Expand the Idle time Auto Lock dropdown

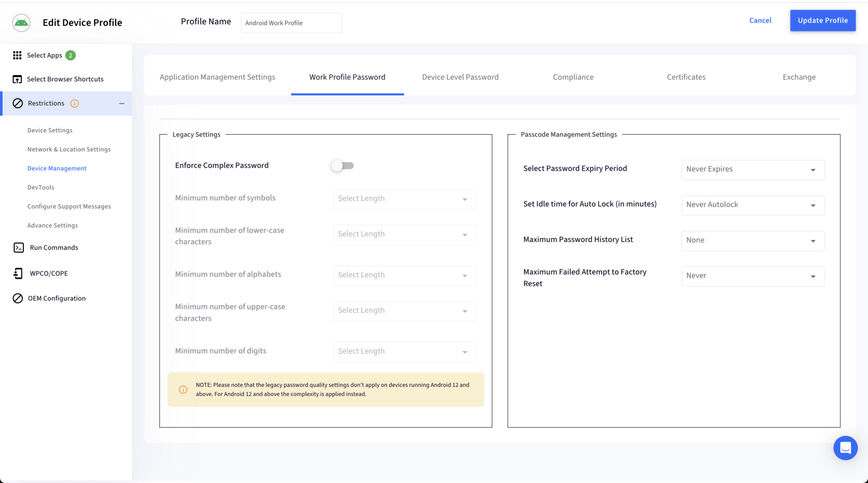(x=753, y=205)
